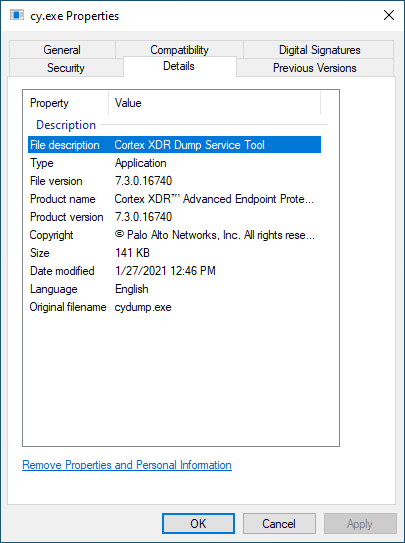Click the Cancel button
The height and width of the screenshot is (543, 405).
pos(279,524)
